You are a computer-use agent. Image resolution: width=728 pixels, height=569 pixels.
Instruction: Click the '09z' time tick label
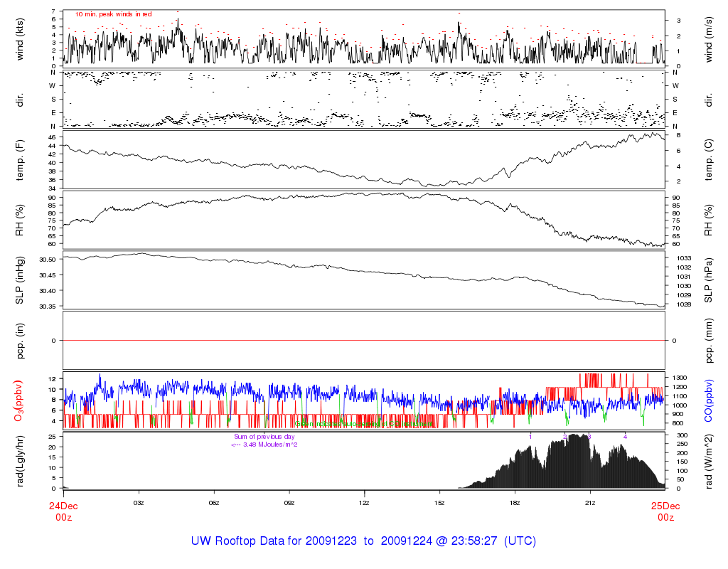point(289,503)
